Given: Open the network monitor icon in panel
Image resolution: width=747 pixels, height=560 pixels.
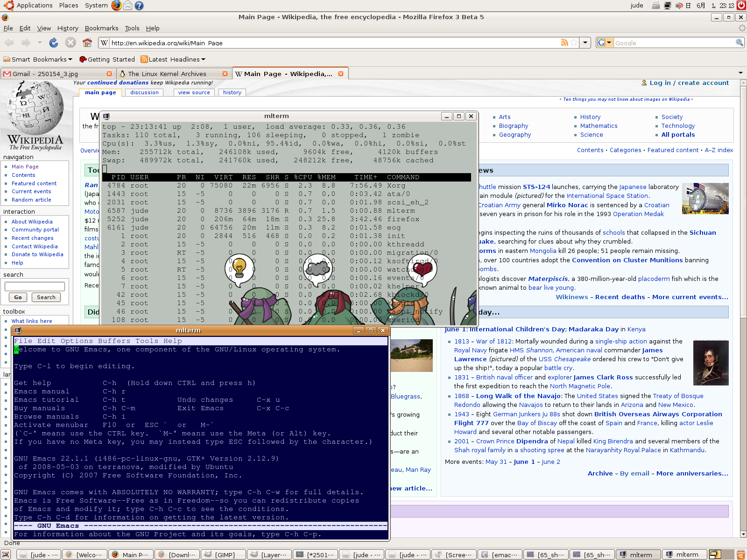Looking at the screenshot, I should point(668,6).
